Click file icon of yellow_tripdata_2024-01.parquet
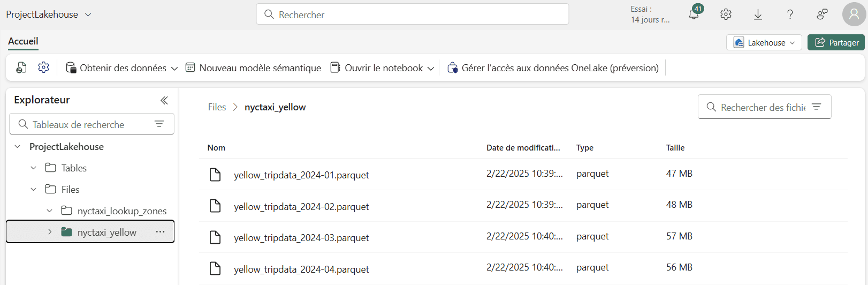Viewport: 868px width, 285px height. (215, 175)
